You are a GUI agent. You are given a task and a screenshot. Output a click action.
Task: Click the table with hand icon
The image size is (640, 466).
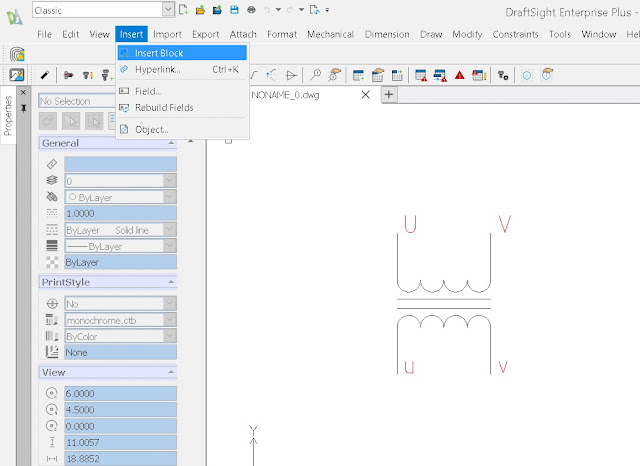pos(378,75)
